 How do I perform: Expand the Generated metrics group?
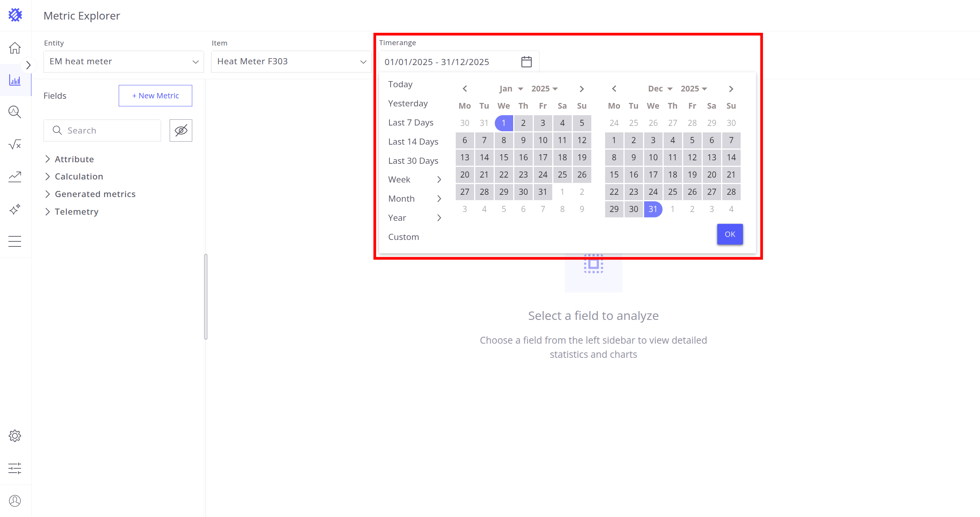pyautogui.click(x=95, y=194)
